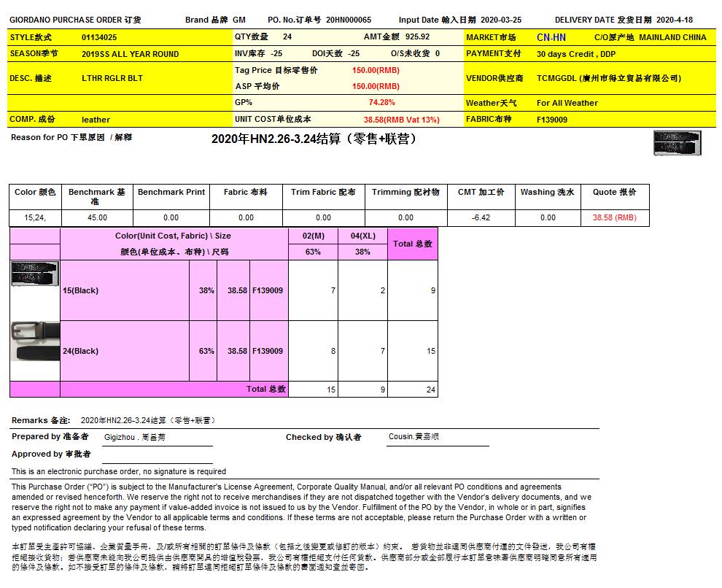The height and width of the screenshot is (588, 722).
Task: Click the GP% value 74.28%
Action: click(x=381, y=103)
